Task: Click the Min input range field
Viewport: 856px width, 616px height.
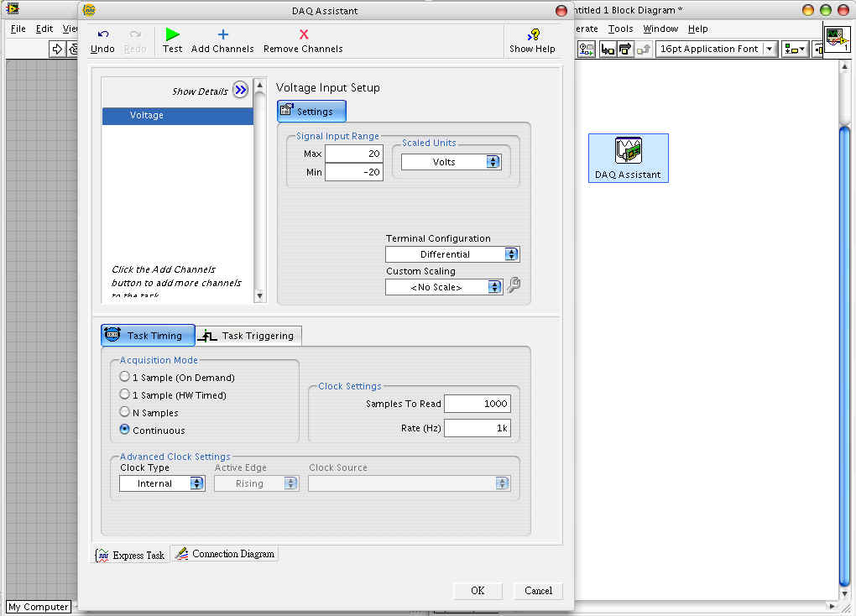Action: tap(354, 172)
